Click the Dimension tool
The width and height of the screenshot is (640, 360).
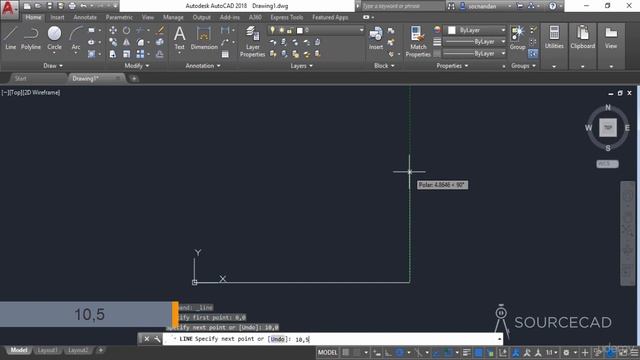tap(204, 38)
